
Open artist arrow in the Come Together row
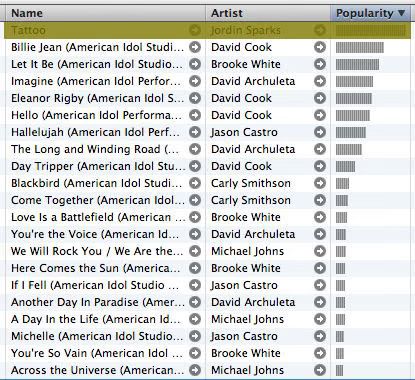click(x=320, y=200)
